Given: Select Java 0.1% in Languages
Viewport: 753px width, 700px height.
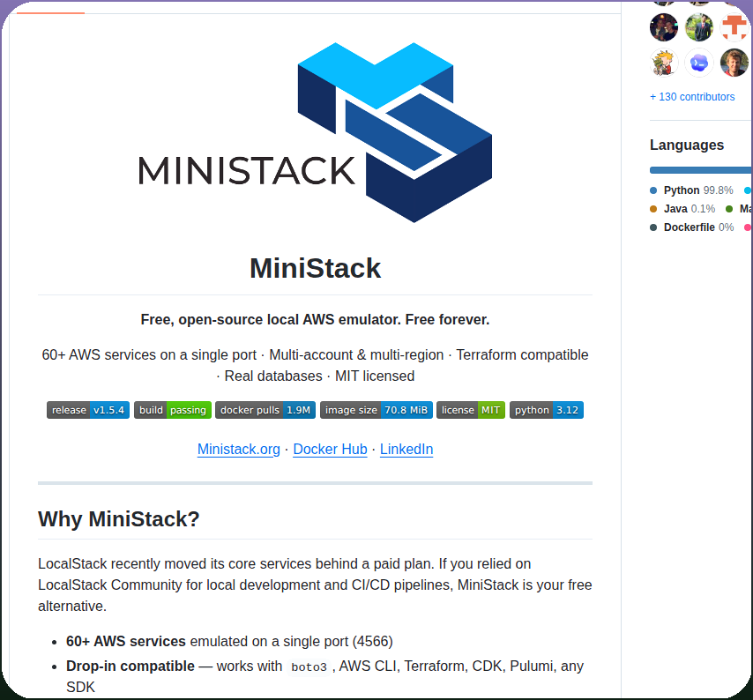Looking at the screenshot, I should [x=682, y=209].
